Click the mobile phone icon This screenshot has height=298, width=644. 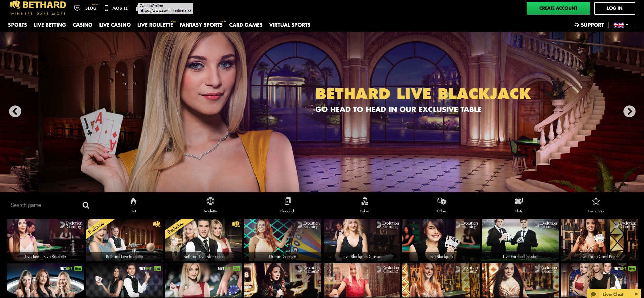[x=106, y=8]
